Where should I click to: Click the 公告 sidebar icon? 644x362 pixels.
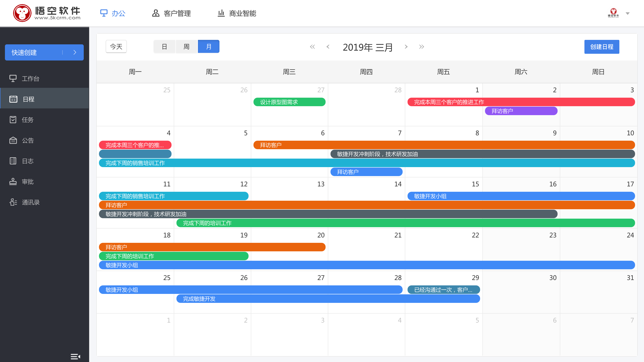pos(12,140)
